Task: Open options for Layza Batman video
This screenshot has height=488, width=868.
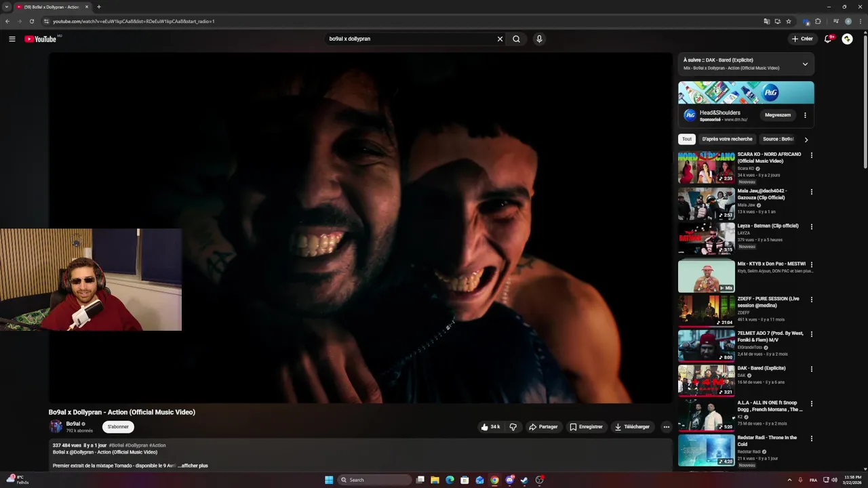Action: [811, 226]
